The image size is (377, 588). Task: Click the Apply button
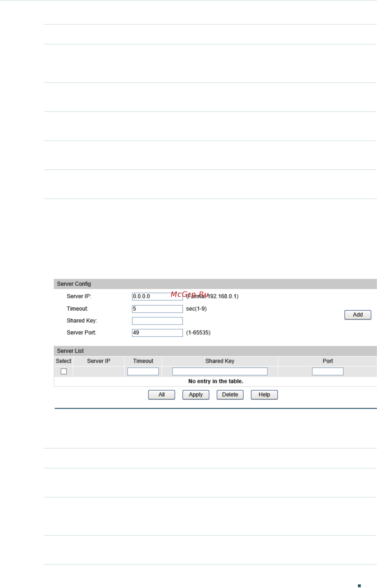click(196, 395)
